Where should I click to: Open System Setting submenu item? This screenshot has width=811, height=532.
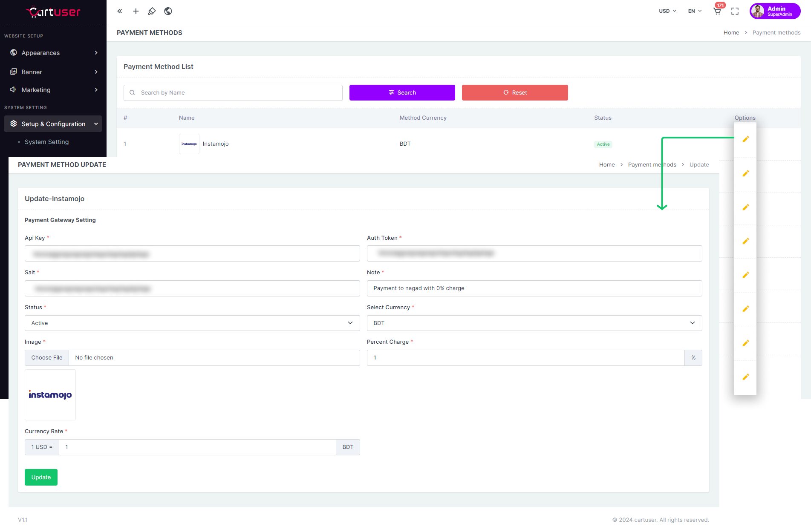point(46,142)
